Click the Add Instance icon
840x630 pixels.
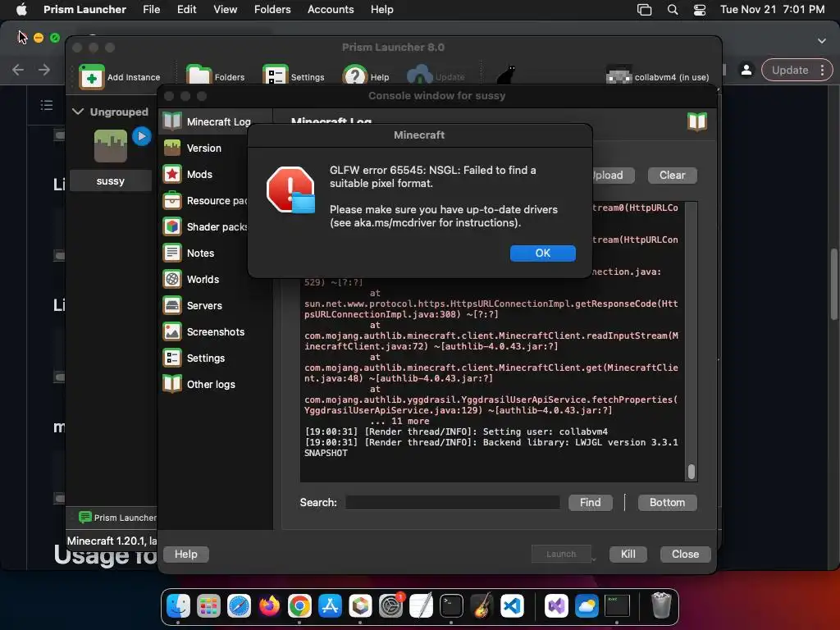pyautogui.click(x=92, y=76)
